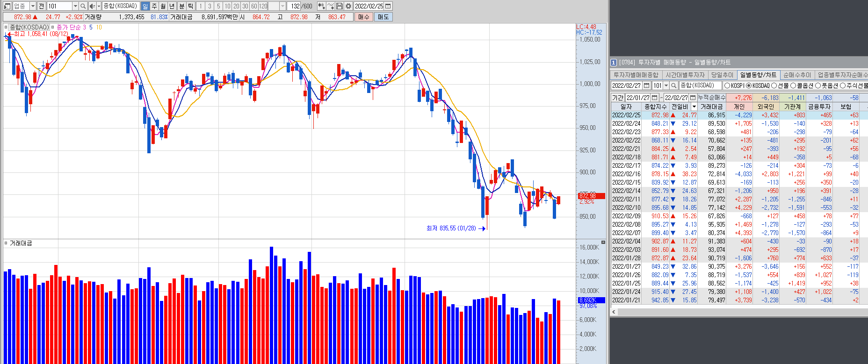This screenshot has height=364, width=868.
Task: Select the KOSDAQ radio button
Action: point(749,86)
